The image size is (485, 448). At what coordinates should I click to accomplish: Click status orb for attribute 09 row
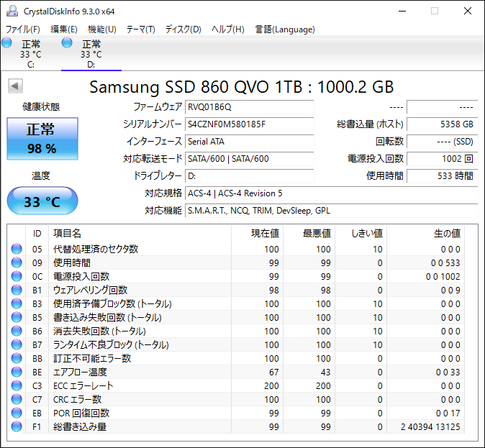(17, 262)
